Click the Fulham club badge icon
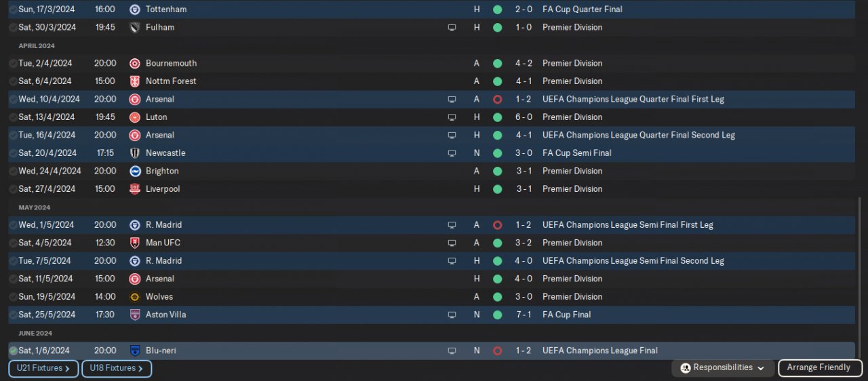This screenshot has height=381, width=868. (135, 28)
